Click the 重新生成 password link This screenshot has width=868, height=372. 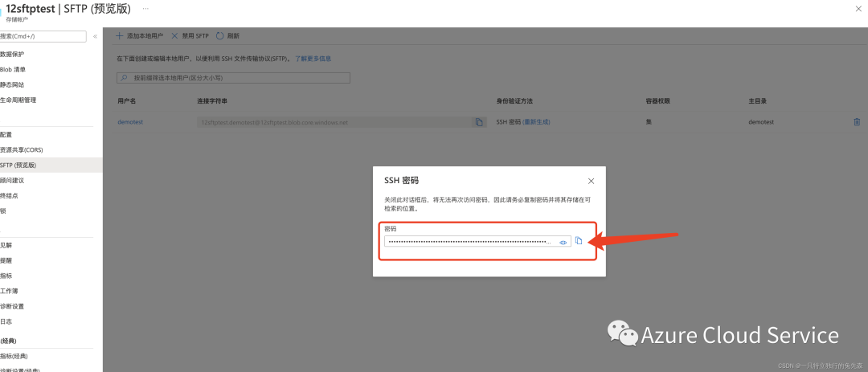point(536,122)
